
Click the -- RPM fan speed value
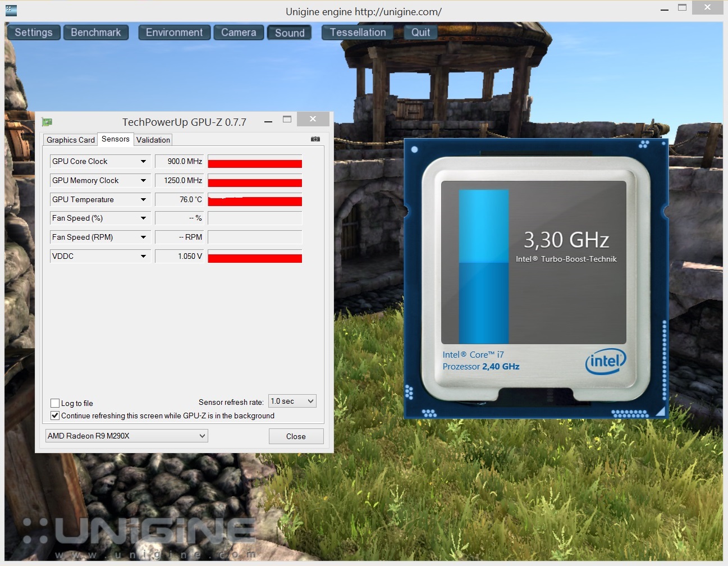coord(179,238)
